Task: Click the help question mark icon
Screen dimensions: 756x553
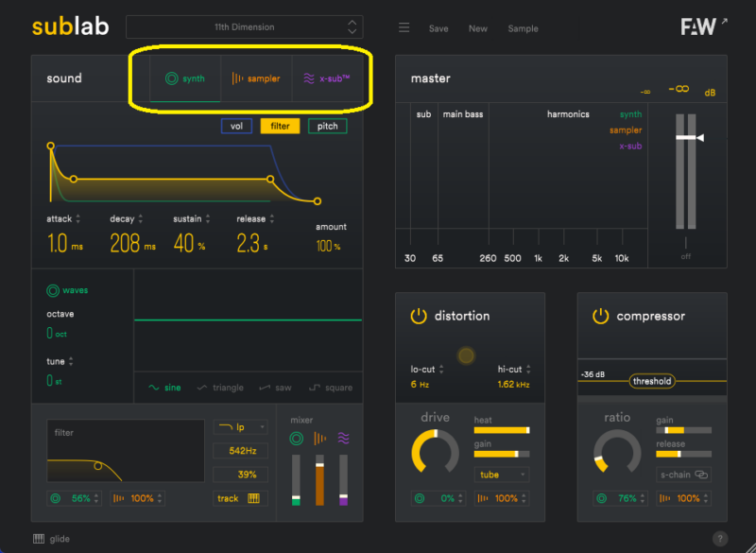Action: (720, 539)
